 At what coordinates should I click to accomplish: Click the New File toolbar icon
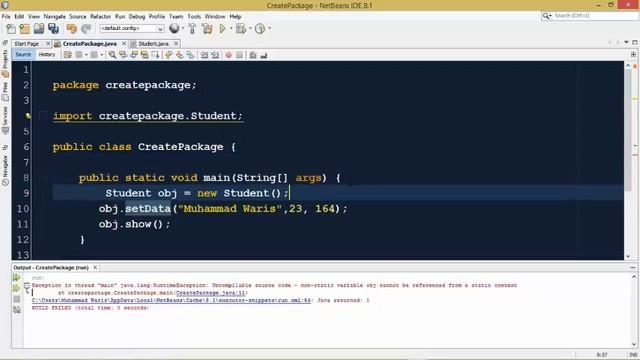[11, 29]
